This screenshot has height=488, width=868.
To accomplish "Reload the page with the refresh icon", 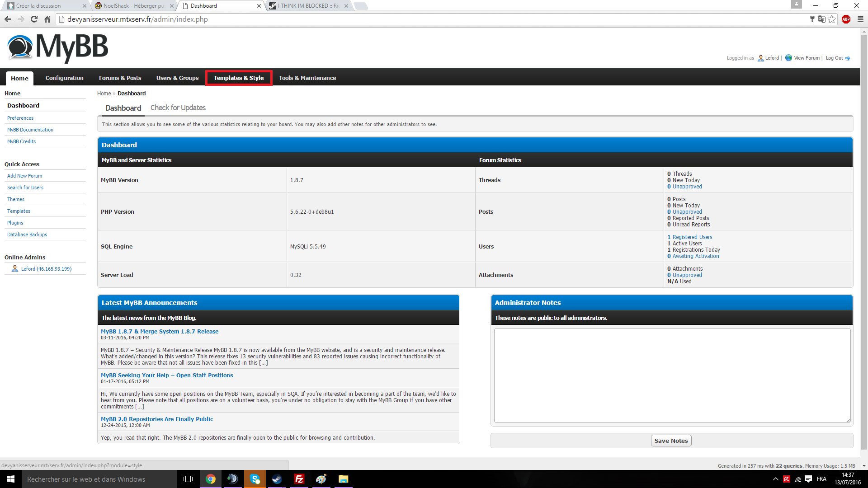I will click(34, 19).
